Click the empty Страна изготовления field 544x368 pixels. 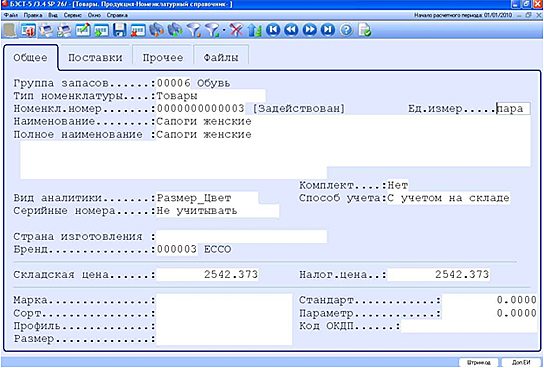pyautogui.click(x=241, y=237)
